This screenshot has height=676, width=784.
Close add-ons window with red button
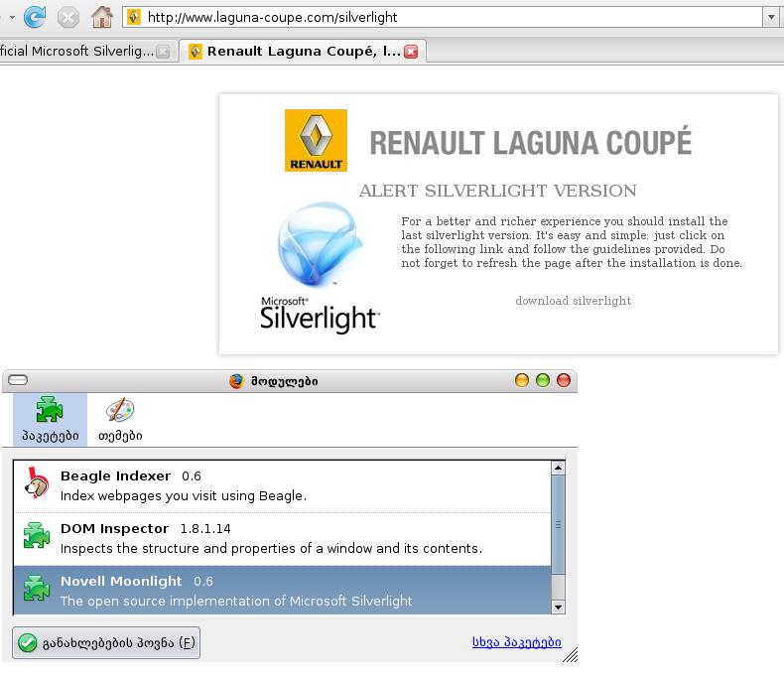point(564,380)
